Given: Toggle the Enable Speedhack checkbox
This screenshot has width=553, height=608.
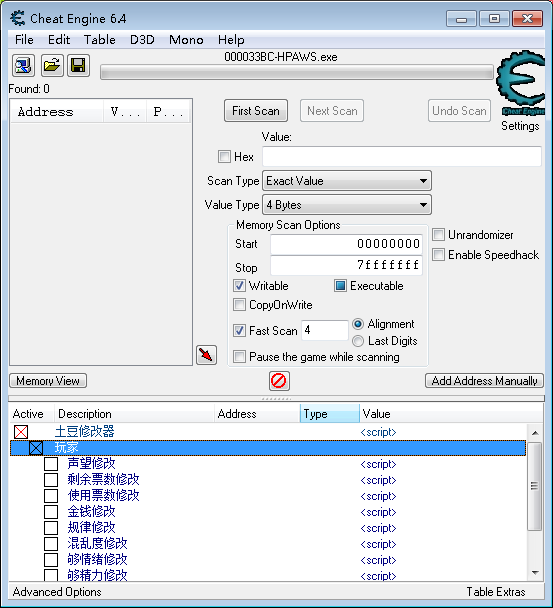Looking at the screenshot, I should [x=438, y=255].
